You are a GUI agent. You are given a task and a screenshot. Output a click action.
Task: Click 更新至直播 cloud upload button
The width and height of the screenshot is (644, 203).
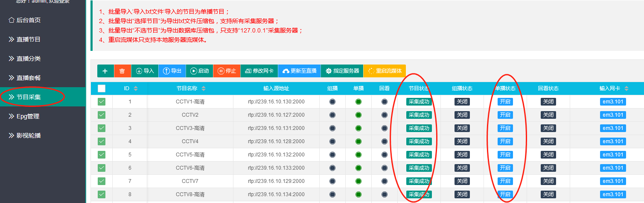(x=299, y=71)
